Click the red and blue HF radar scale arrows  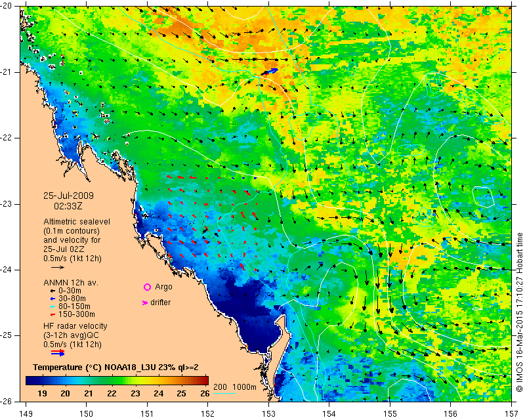(x=58, y=352)
